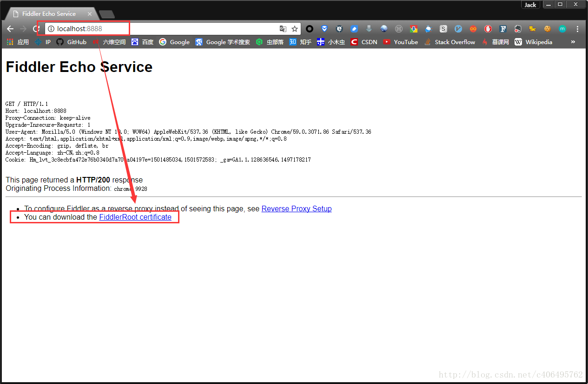Open a new tab
Image resolution: width=588 pixels, height=384 pixels.
[x=107, y=14]
